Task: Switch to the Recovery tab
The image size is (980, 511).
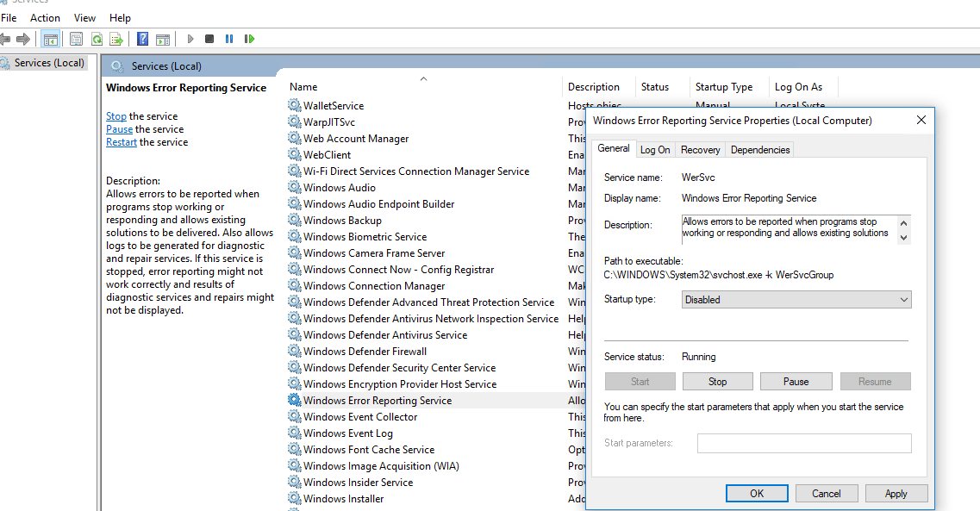Action: click(x=700, y=150)
